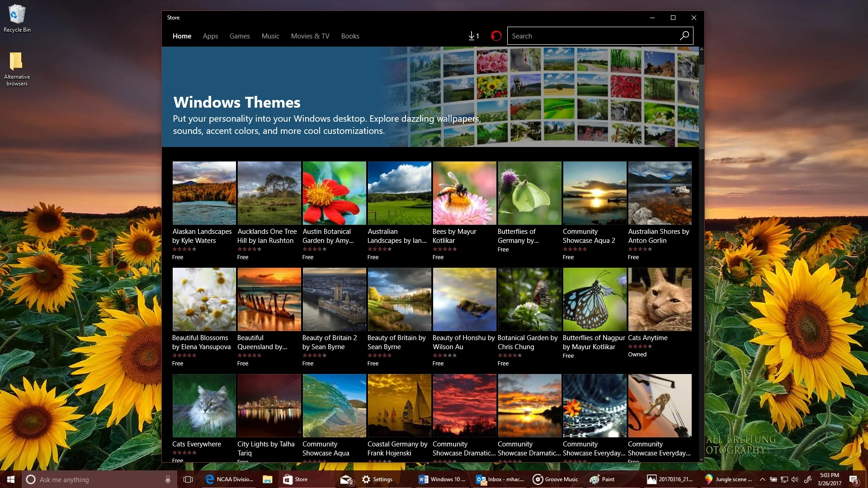The image size is (868, 488).
Task: Open Butterflies of Germany theme
Action: (529, 207)
